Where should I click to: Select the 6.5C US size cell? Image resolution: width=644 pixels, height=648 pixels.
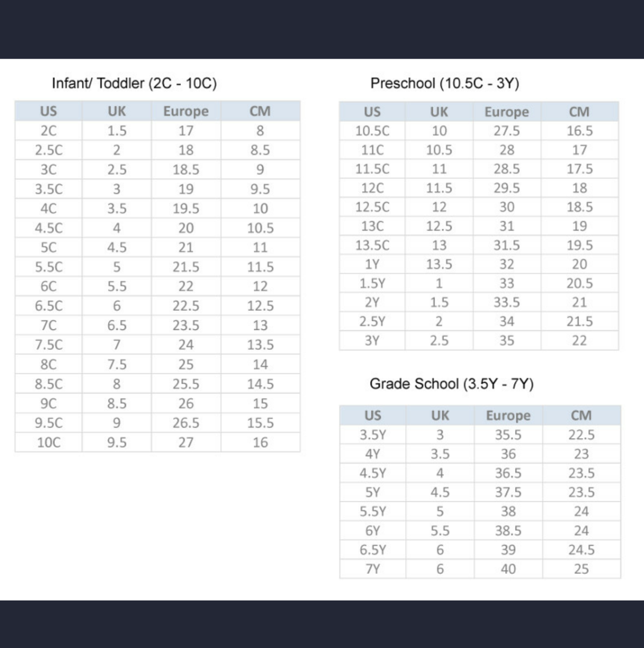pos(48,306)
